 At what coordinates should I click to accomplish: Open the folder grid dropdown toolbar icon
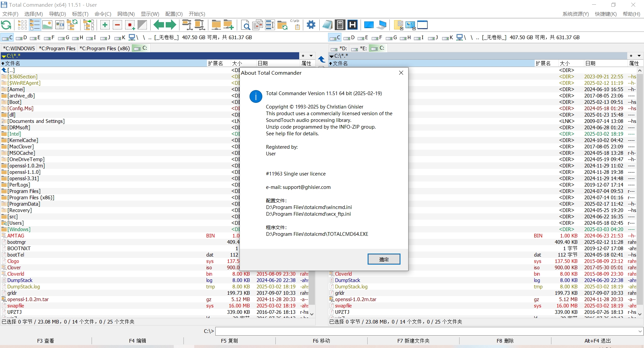(x=398, y=25)
